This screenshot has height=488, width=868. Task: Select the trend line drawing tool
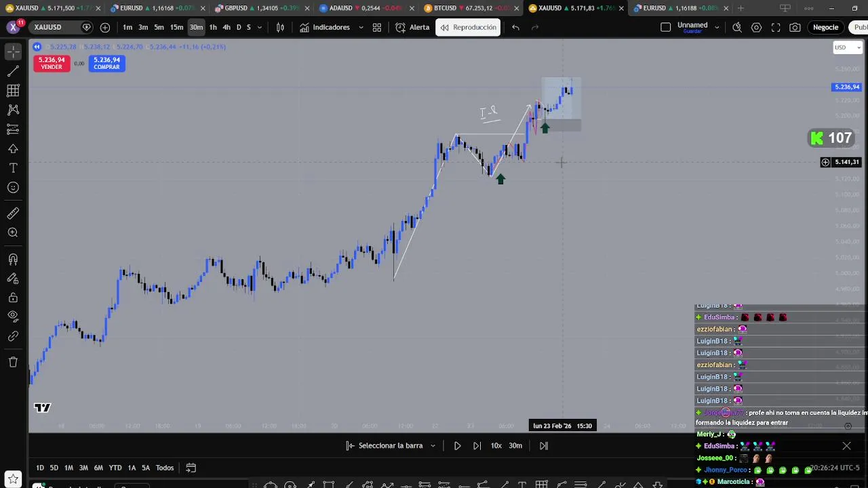[x=13, y=71]
